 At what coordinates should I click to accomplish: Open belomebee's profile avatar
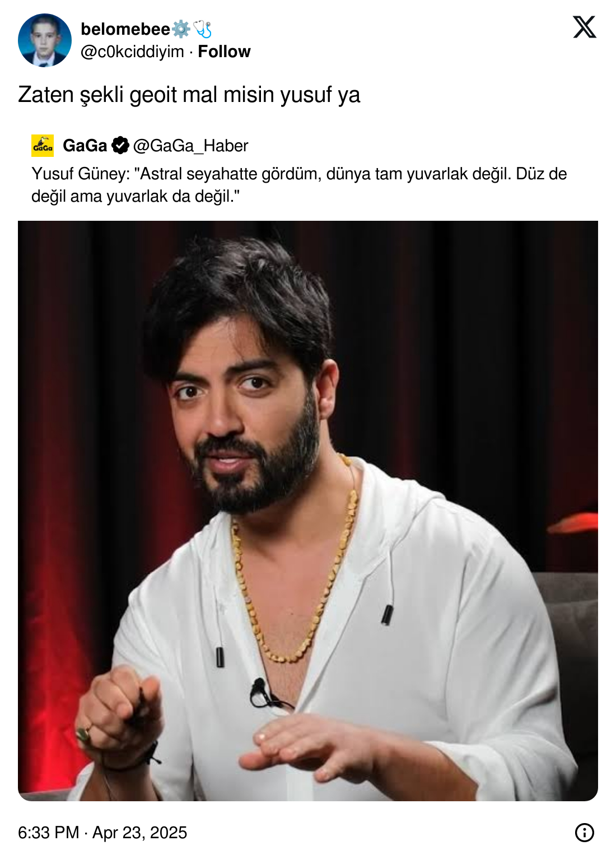tap(45, 40)
